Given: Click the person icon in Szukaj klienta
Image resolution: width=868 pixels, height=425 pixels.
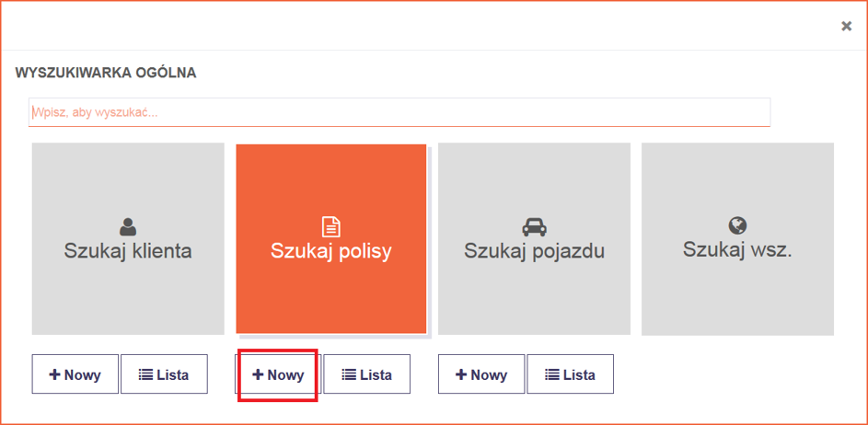Looking at the screenshot, I should click(128, 226).
